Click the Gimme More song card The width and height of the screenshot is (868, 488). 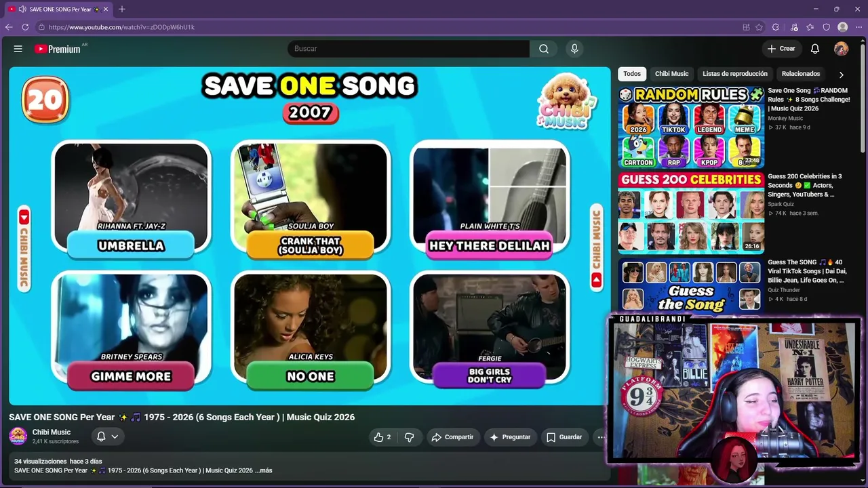pos(131,331)
